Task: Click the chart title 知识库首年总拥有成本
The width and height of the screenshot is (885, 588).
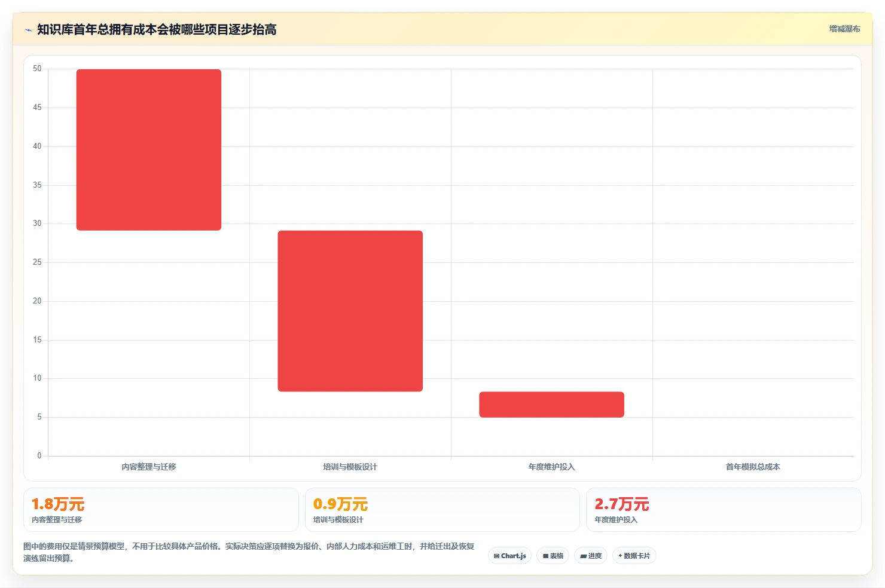Action: 157,29
